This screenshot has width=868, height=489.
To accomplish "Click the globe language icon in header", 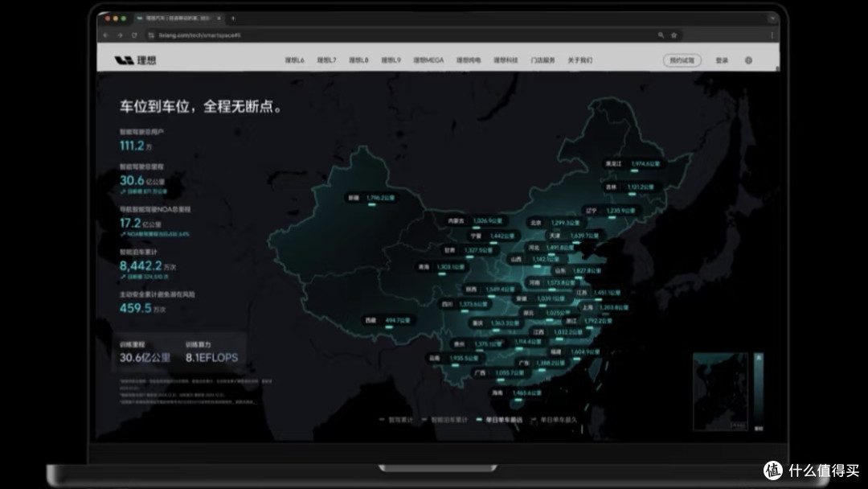I will point(748,60).
